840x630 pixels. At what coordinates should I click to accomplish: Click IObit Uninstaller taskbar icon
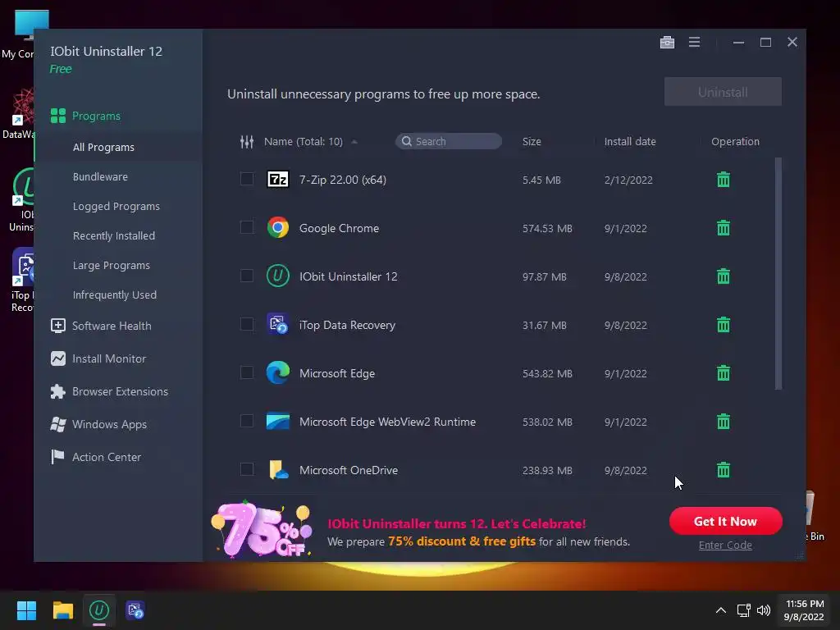(x=99, y=610)
